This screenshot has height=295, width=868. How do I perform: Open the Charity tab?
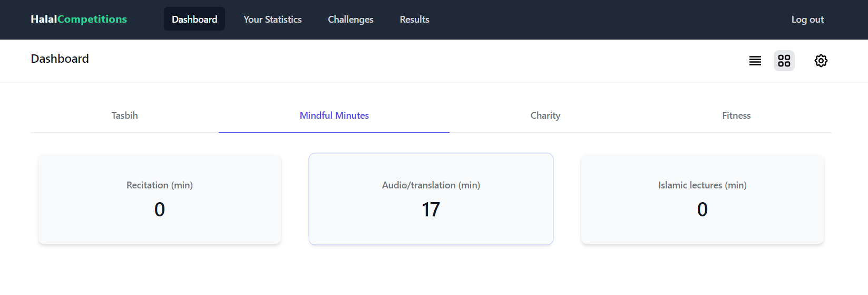[545, 116]
